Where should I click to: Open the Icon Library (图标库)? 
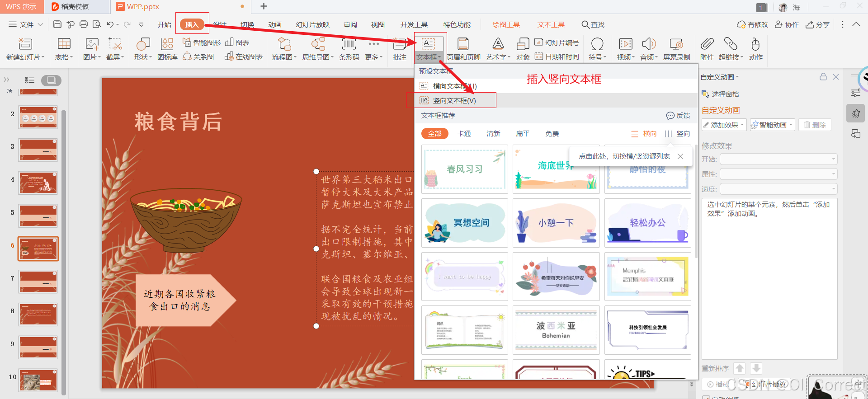pyautogui.click(x=167, y=49)
